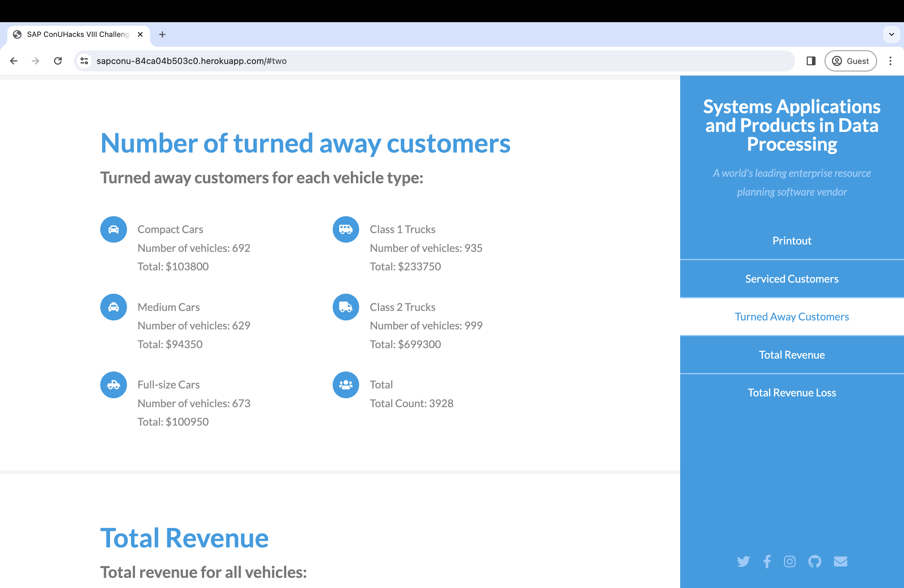
Task: Jump to Total Revenue Loss section
Action: (791, 393)
